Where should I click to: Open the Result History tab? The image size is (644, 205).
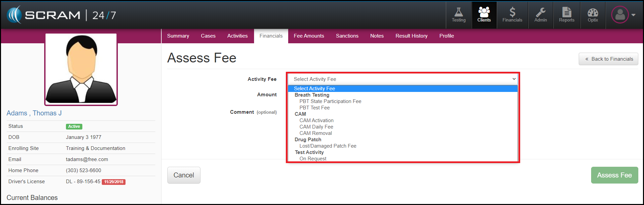(411, 36)
